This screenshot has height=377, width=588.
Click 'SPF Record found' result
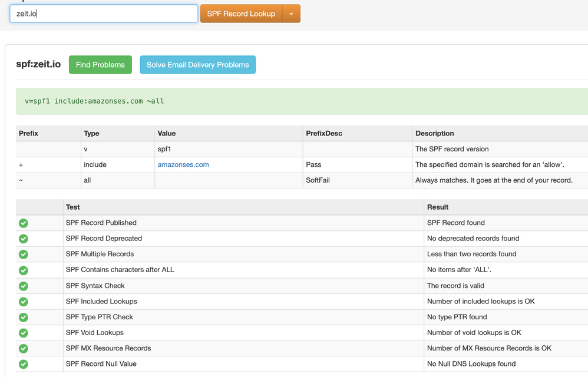pos(456,223)
